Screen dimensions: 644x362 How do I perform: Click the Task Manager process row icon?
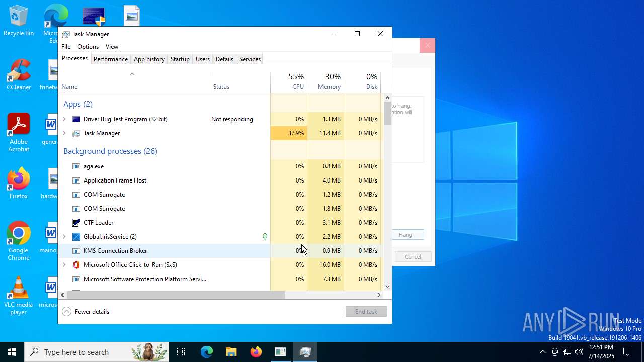point(76,133)
